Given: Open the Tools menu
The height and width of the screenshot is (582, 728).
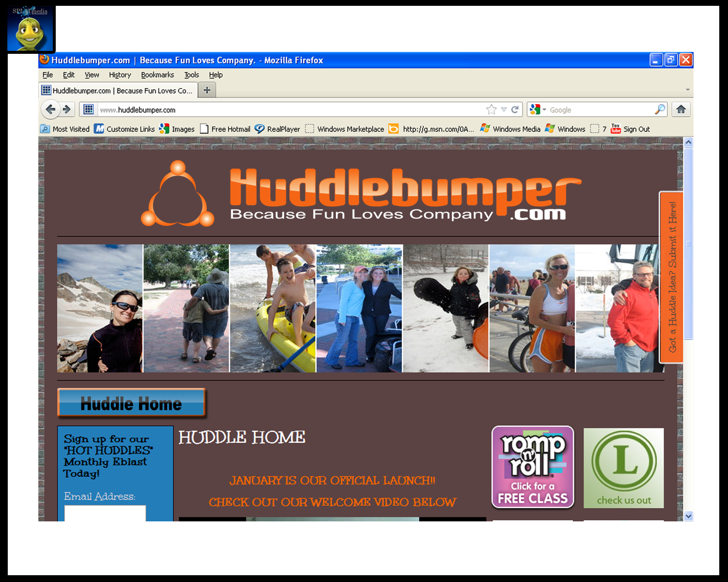Looking at the screenshot, I should [191, 75].
